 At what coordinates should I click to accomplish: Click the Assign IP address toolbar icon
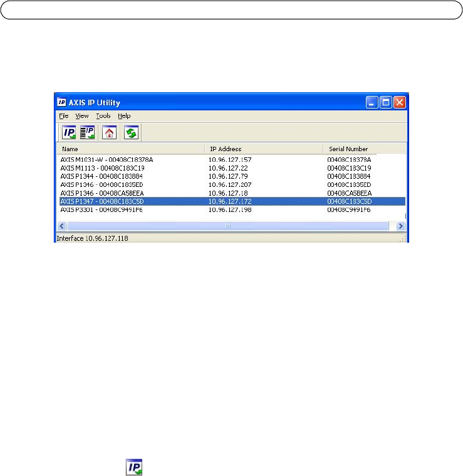click(69, 133)
